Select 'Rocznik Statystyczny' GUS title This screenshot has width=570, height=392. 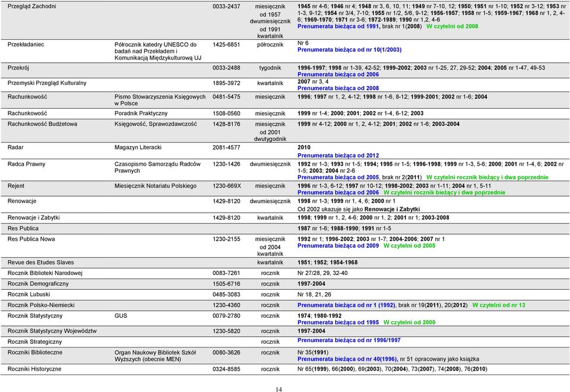click(35, 315)
